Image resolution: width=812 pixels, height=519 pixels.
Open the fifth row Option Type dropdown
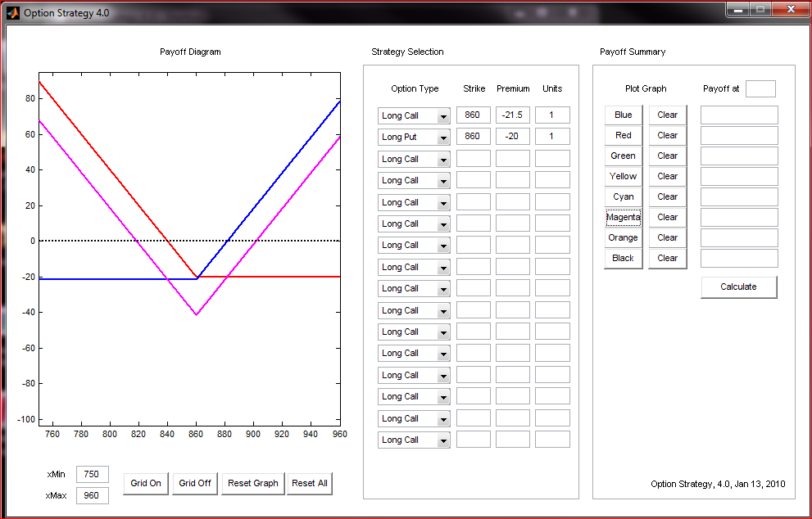414,203
